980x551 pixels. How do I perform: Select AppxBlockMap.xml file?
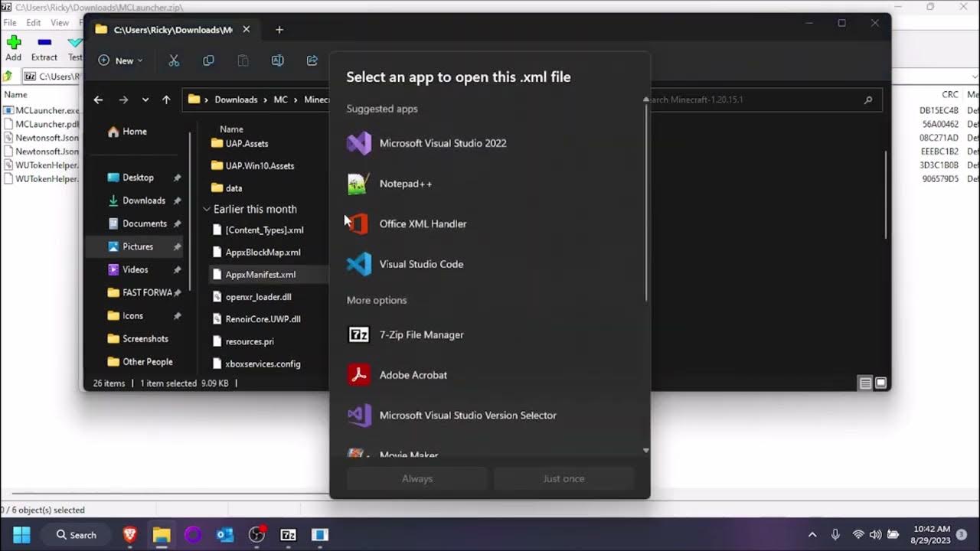pyautogui.click(x=263, y=253)
